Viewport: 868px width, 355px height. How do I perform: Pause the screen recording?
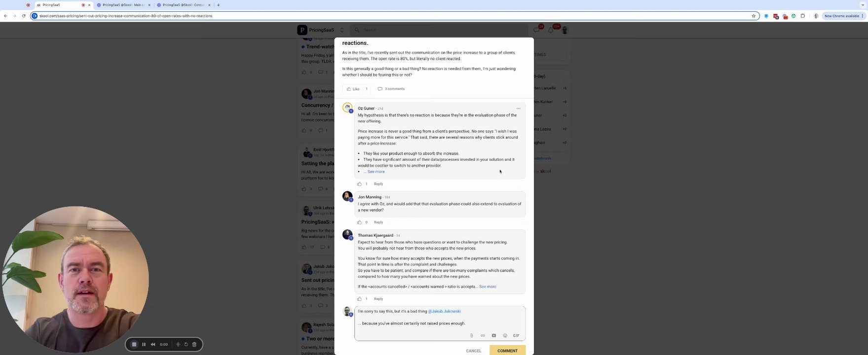tap(144, 344)
